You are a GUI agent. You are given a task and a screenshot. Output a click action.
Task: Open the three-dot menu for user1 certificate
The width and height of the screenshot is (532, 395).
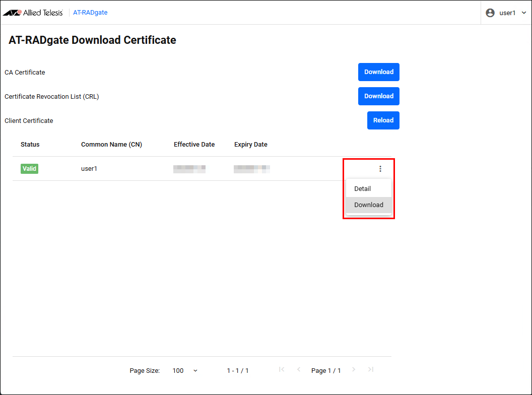coord(380,169)
